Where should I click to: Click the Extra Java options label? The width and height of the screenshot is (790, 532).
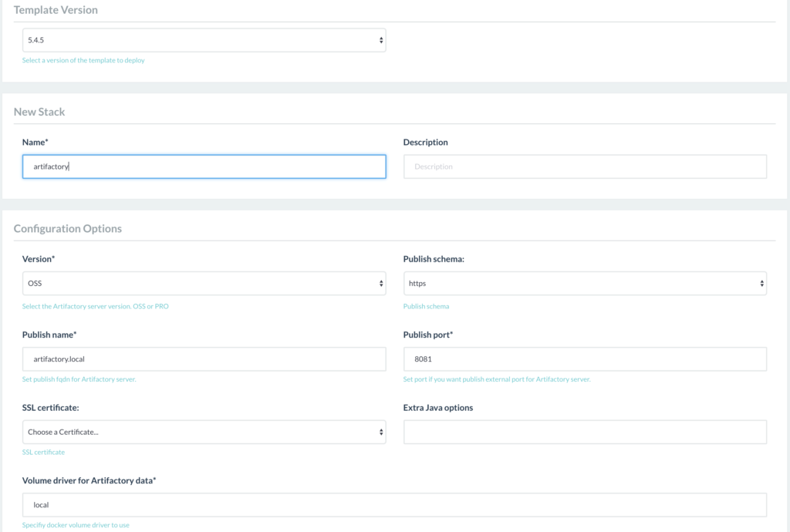point(437,408)
